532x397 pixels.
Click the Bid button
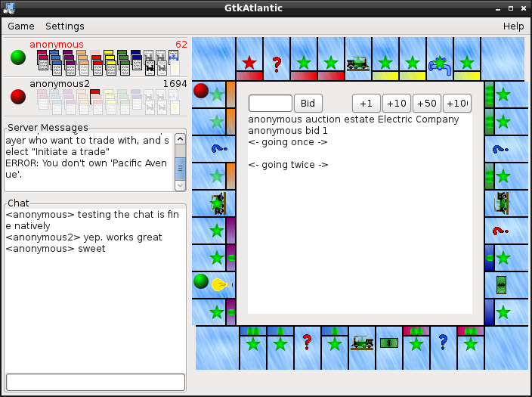click(x=308, y=104)
